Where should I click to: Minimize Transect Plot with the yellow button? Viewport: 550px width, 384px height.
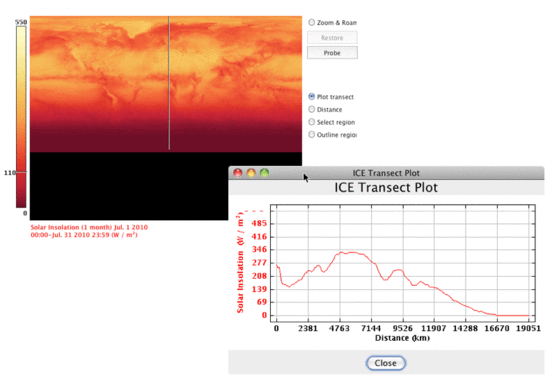click(251, 173)
